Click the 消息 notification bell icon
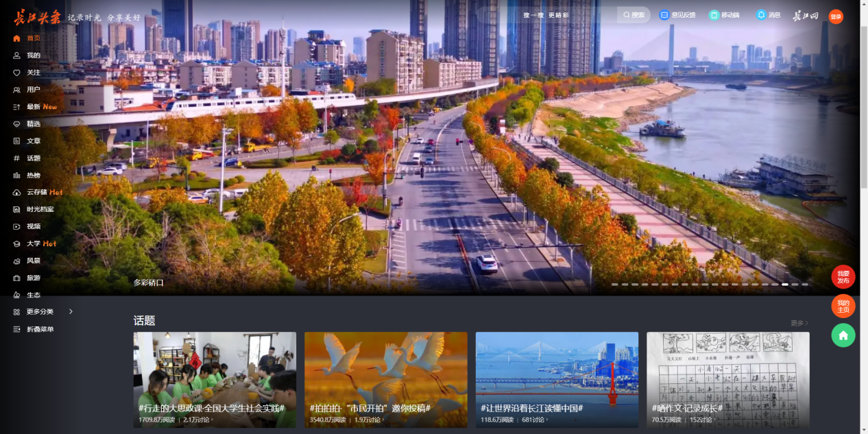 coord(761,15)
